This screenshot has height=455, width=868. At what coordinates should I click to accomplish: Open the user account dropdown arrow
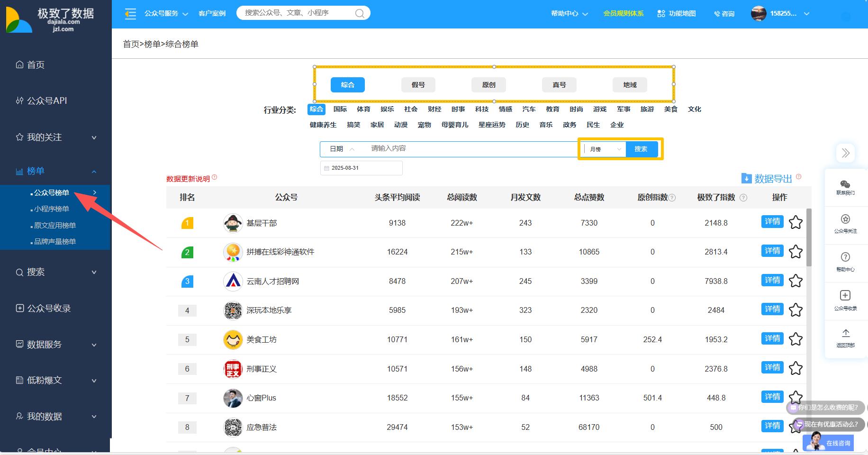(x=806, y=14)
